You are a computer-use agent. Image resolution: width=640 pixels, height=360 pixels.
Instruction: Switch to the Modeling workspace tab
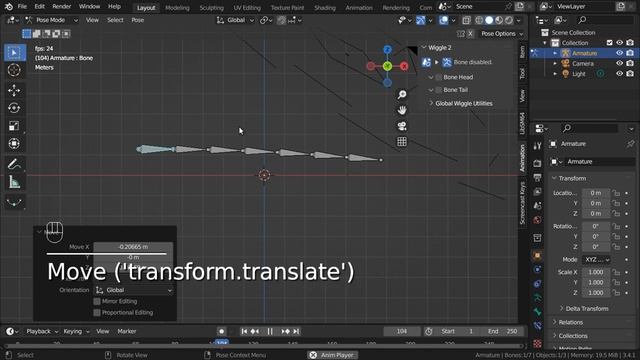click(177, 8)
